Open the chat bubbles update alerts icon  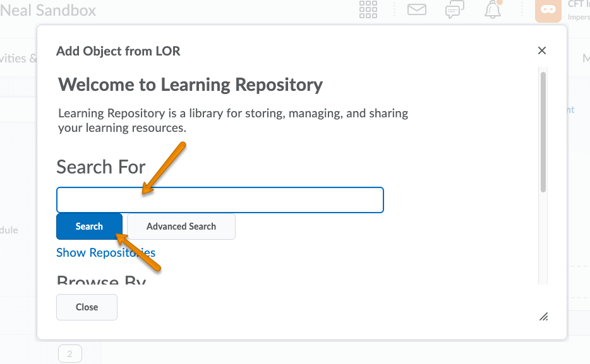pyautogui.click(x=454, y=10)
